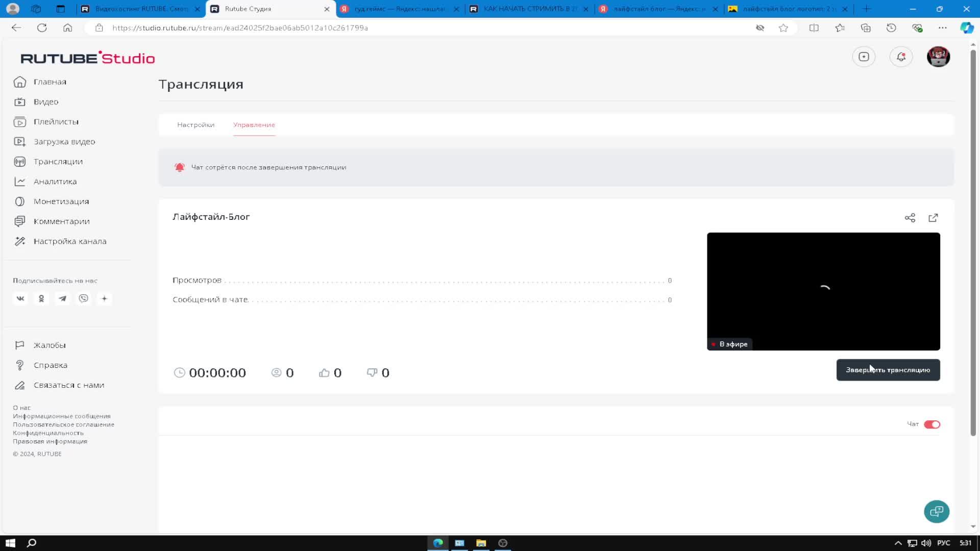Viewport: 980px width, 551px height.
Task: Click the RUTUBE Studio logo
Action: [x=87, y=57]
